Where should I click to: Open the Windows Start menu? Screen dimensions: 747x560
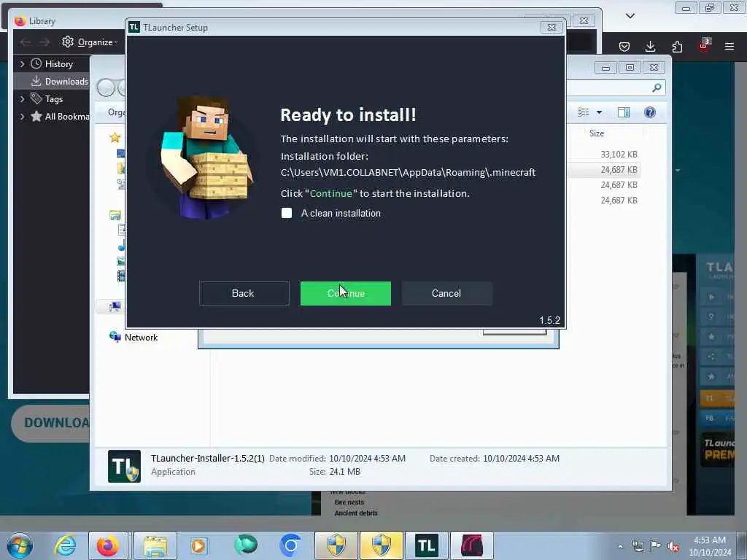point(20,545)
